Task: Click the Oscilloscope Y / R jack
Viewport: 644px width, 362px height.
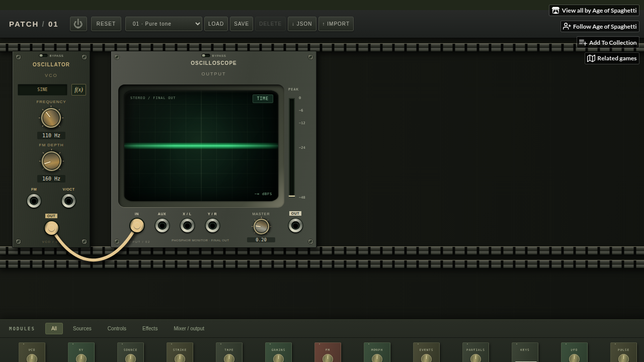Action: [x=212, y=226]
